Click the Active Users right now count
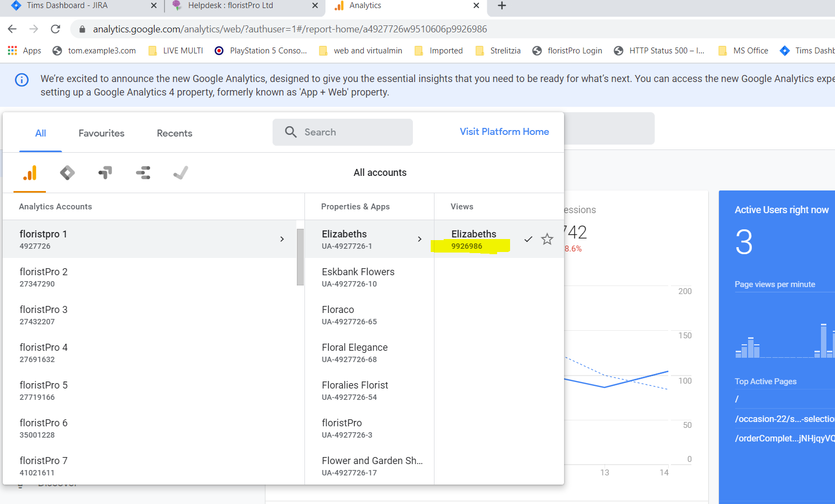This screenshot has height=504, width=835. tap(744, 242)
